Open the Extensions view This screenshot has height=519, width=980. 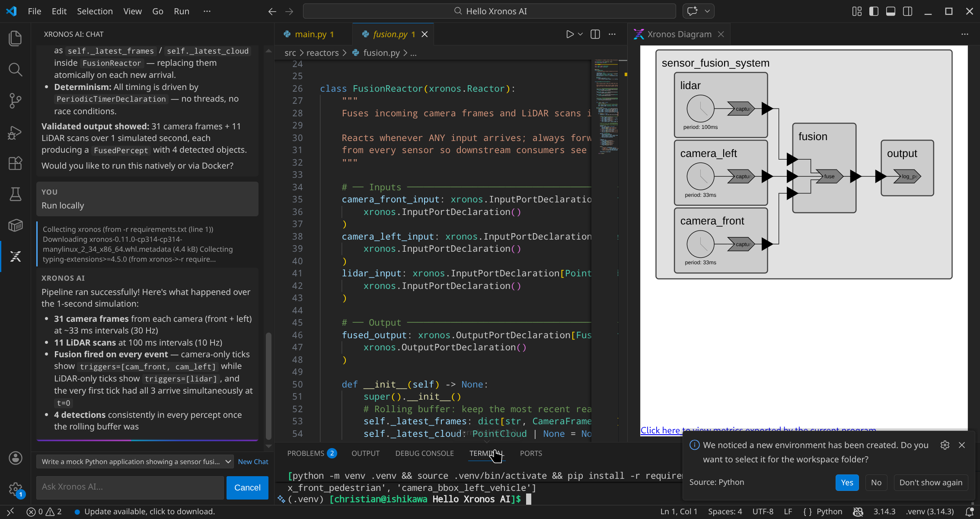(x=15, y=163)
